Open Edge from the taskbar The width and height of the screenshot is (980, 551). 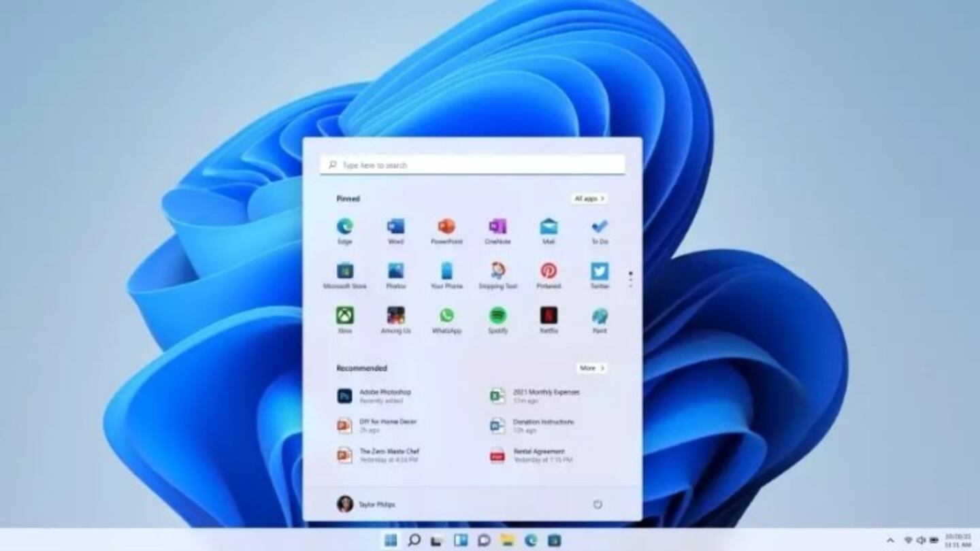pyautogui.click(x=531, y=540)
